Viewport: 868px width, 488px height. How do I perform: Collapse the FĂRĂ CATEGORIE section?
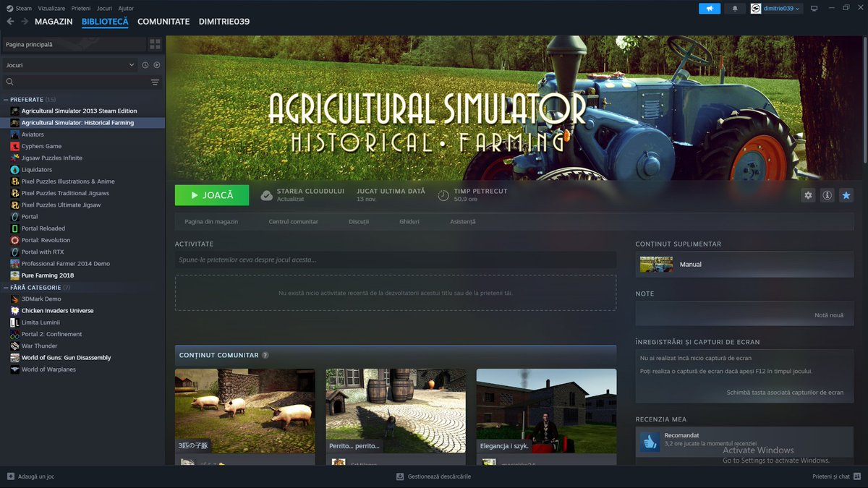pyautogui.click(x=7, y=288)
